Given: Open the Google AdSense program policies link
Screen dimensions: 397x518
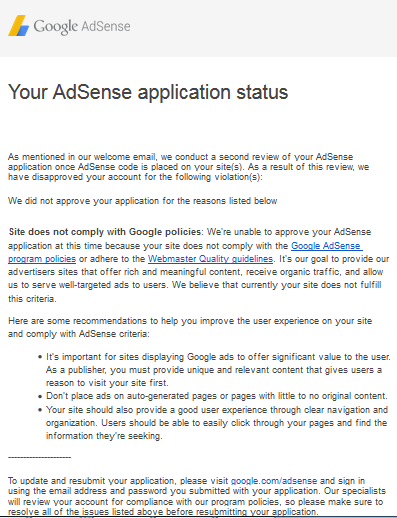Looking at the screenshot, I should click(x=185, y=252).
